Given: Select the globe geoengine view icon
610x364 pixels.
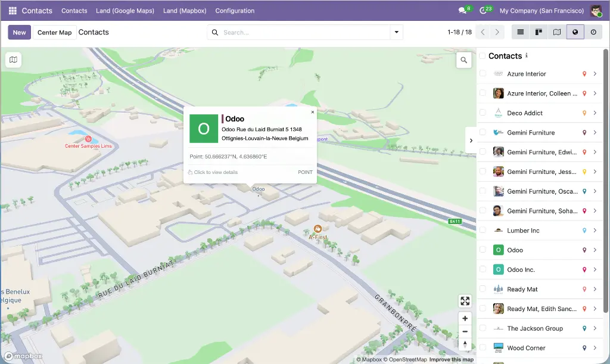Looking at the screenshot, I should 575,32.
